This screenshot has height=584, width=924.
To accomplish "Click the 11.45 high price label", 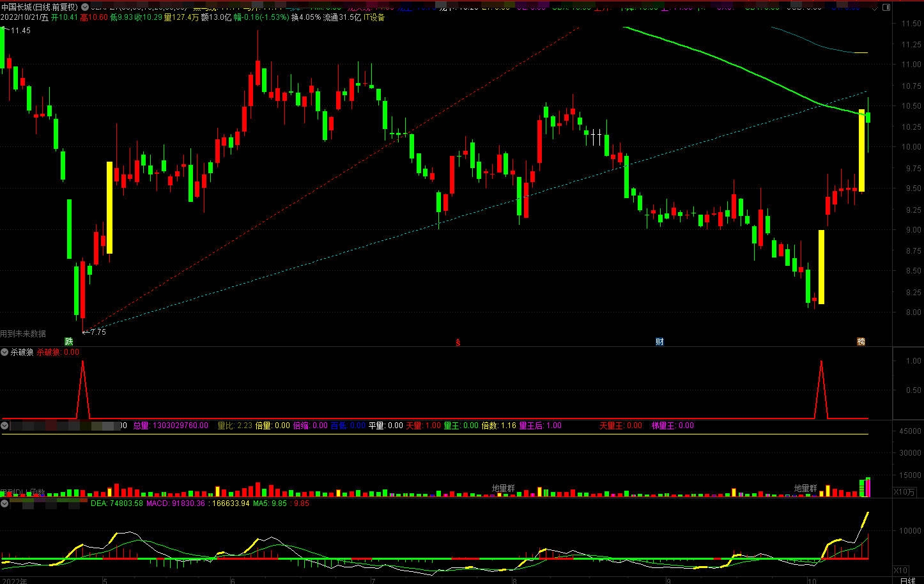I will (20, 31).
